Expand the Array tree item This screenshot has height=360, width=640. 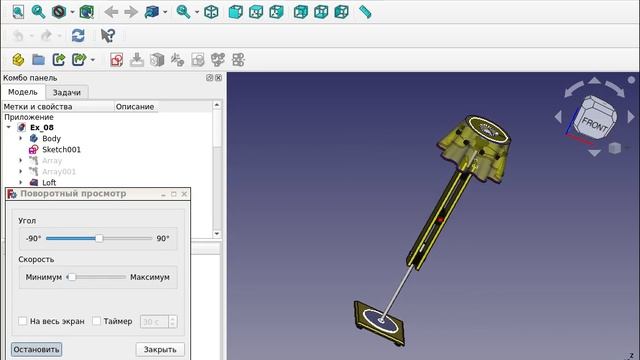tap(21, 160)
